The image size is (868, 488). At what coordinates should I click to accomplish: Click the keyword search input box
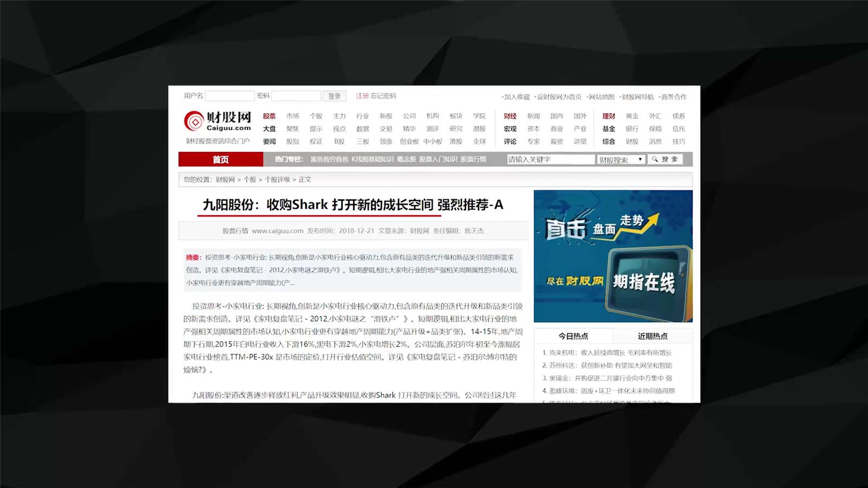coord(549,159)
